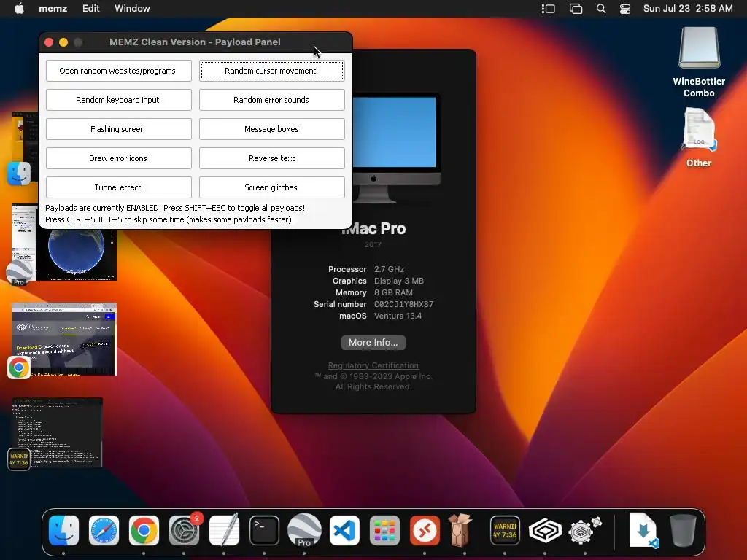The width and height of the screenshot is (747, 560).
Task: Open System Settings with badge in dock
Action: click(x=185, y=530)
